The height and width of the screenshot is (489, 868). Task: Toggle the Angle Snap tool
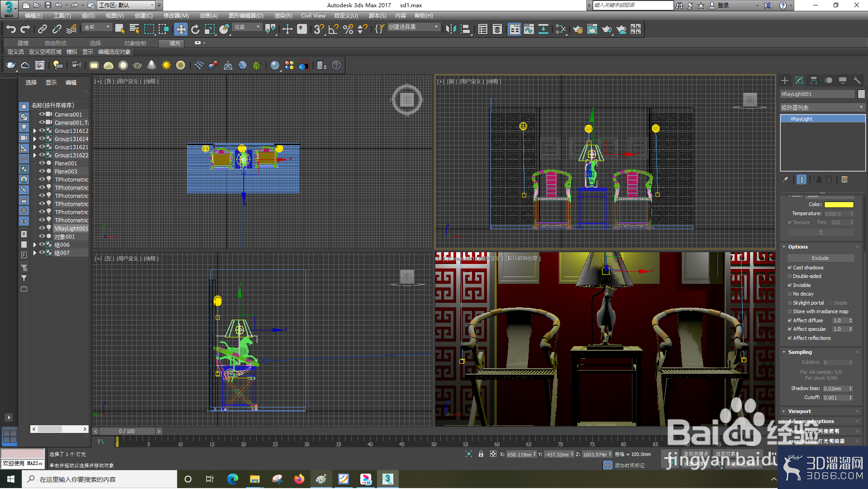[x=334, y=29]
